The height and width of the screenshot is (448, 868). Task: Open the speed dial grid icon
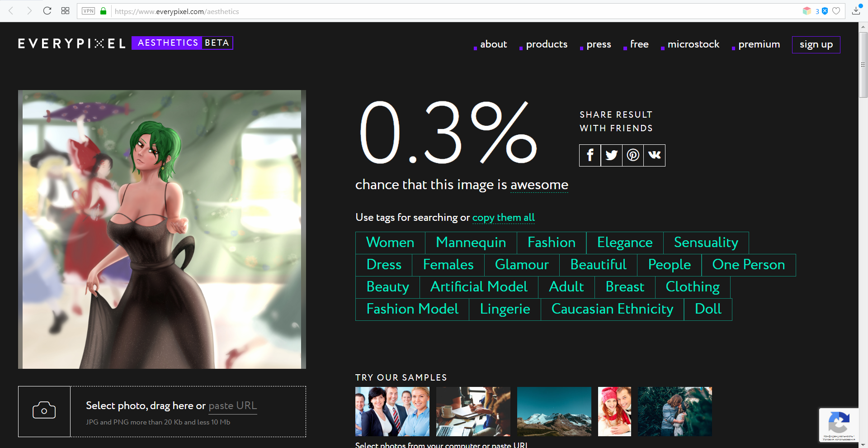65,11
